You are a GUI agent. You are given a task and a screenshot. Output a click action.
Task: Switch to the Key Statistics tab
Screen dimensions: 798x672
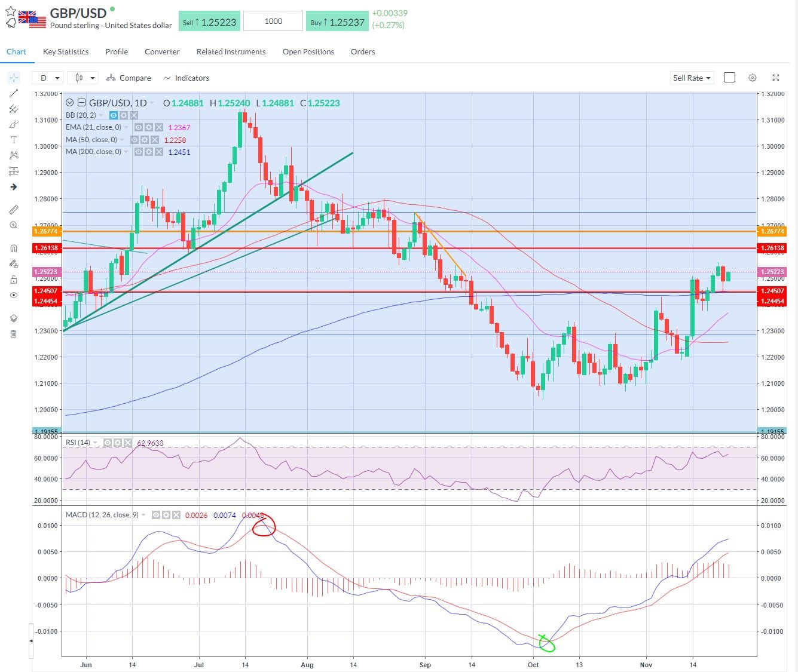click(x=65, y=52)
